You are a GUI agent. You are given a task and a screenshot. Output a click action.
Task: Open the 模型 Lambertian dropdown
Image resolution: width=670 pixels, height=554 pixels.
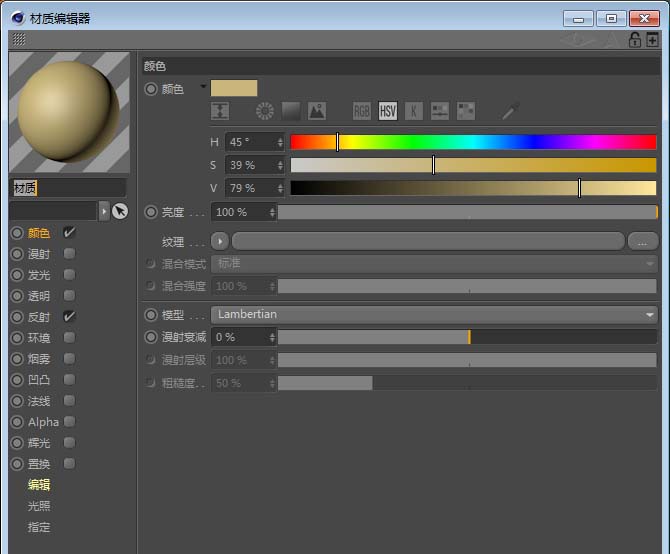[x=434, y=315]
